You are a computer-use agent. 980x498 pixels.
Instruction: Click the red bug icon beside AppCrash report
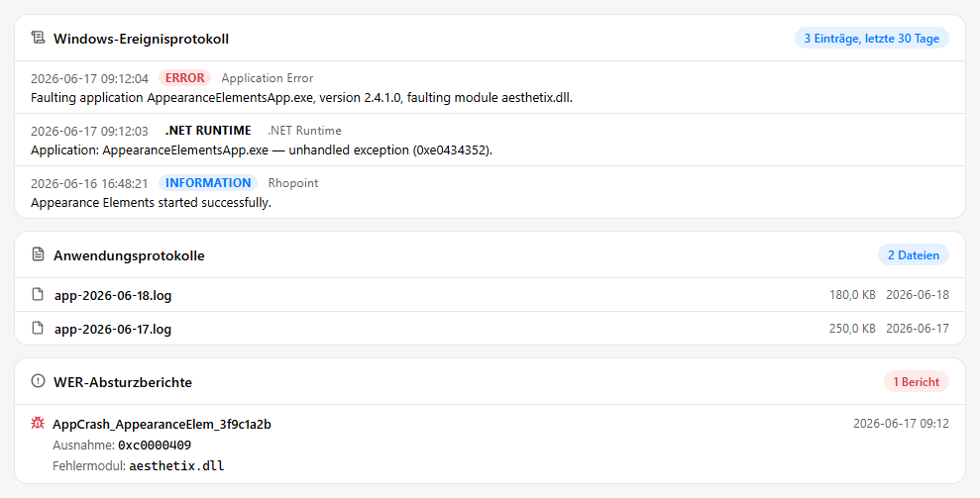click(x=38, y=423)
